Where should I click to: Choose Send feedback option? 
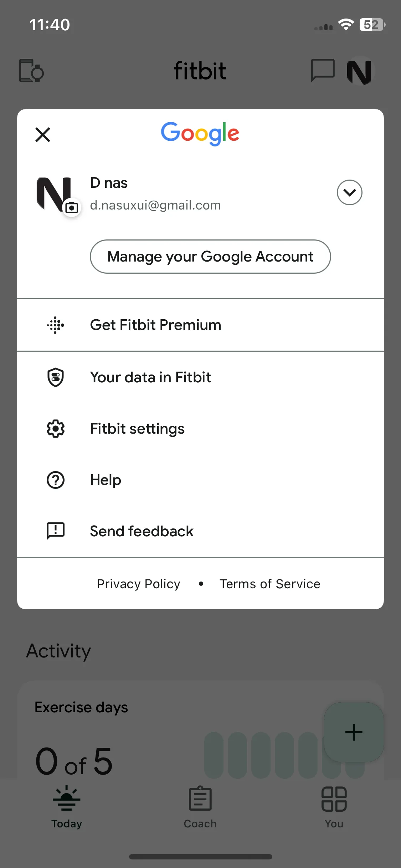click(x=200, y=531)
